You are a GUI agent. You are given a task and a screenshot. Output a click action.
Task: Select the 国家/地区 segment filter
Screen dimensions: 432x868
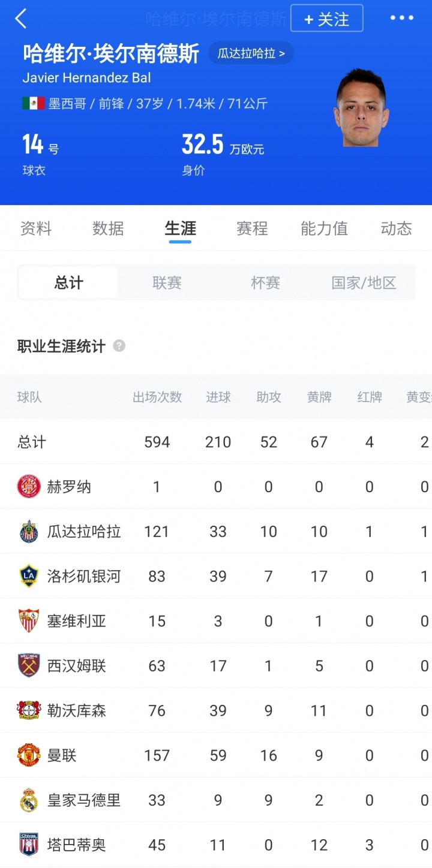pos(364,283)
